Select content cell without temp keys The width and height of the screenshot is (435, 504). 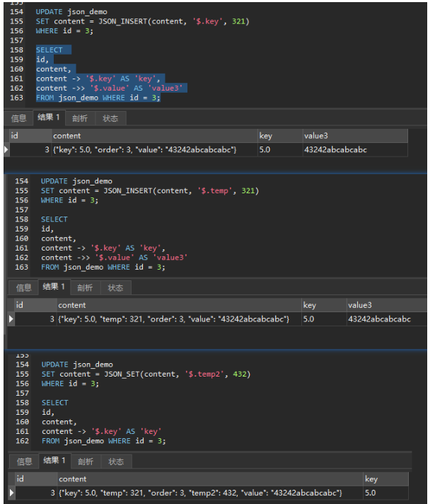click(154, 150)
